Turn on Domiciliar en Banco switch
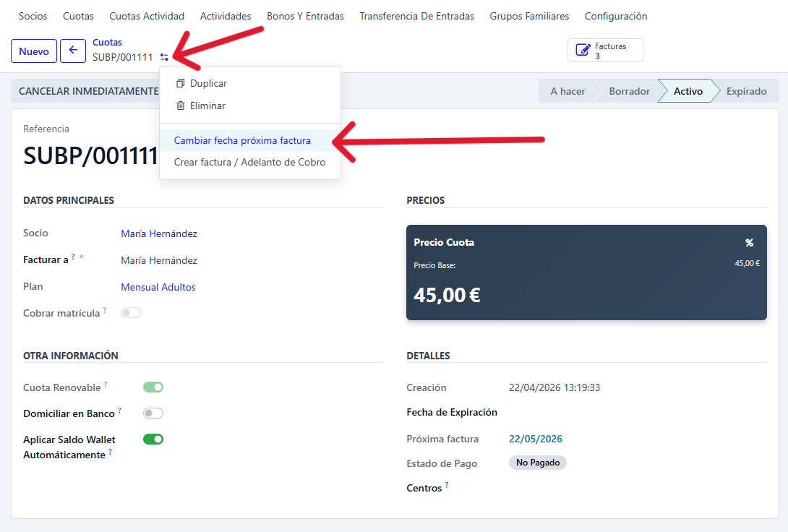788x532 pixels. click(153, 413)
